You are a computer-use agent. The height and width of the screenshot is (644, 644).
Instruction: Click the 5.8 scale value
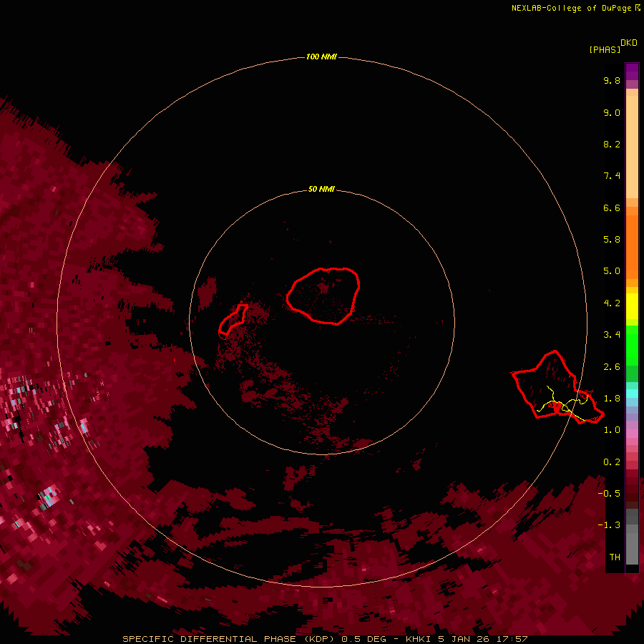pos(612,240)
